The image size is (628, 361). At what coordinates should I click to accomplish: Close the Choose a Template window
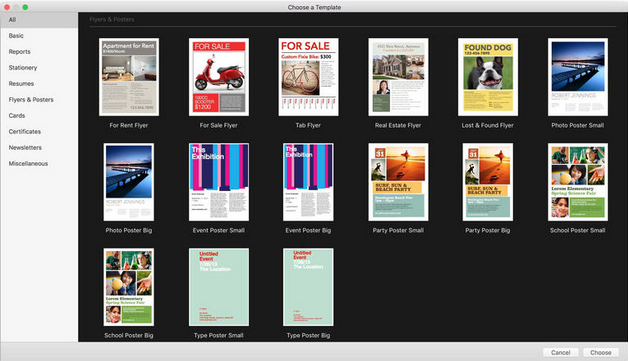(7, 7)
